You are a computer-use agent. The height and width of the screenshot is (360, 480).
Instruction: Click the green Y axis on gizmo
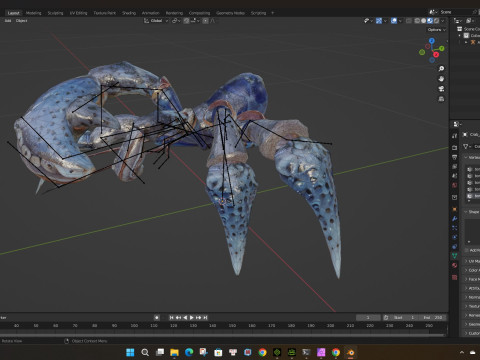(442, 49)
